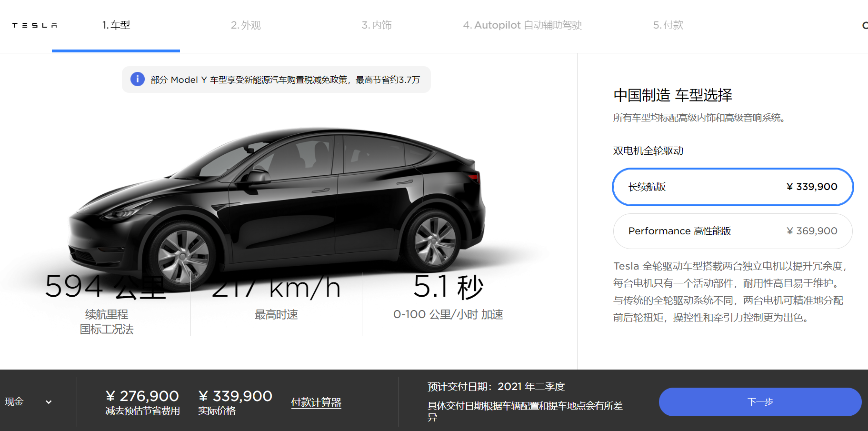This screenshot has height=431, width=868.
Task: Click the 5.1 秒 acceleration stat
Action: pyautogui.click(x=448, y=287)
